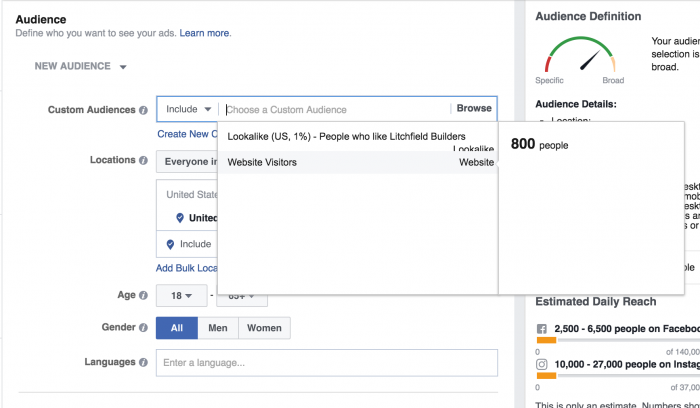Choose Website Visitors from the audience list
This screenshot has height=408, width=700.
click(262, 162)
